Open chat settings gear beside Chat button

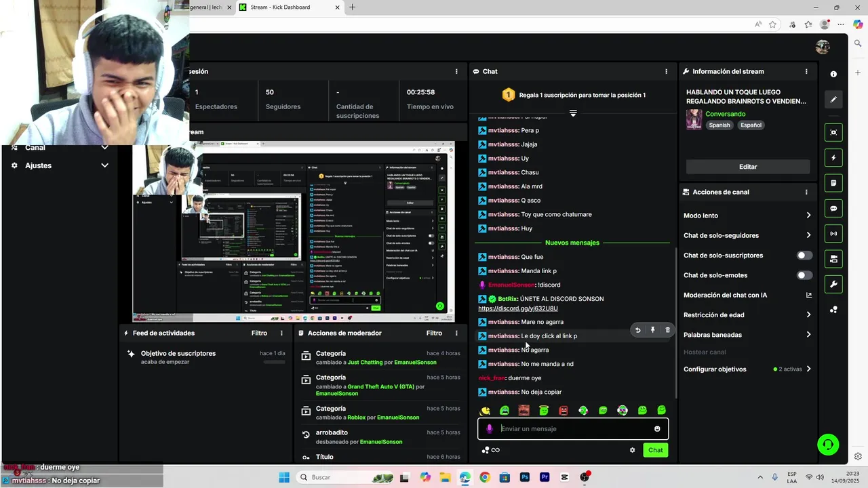pyautogui.click(x=632, y=450)
